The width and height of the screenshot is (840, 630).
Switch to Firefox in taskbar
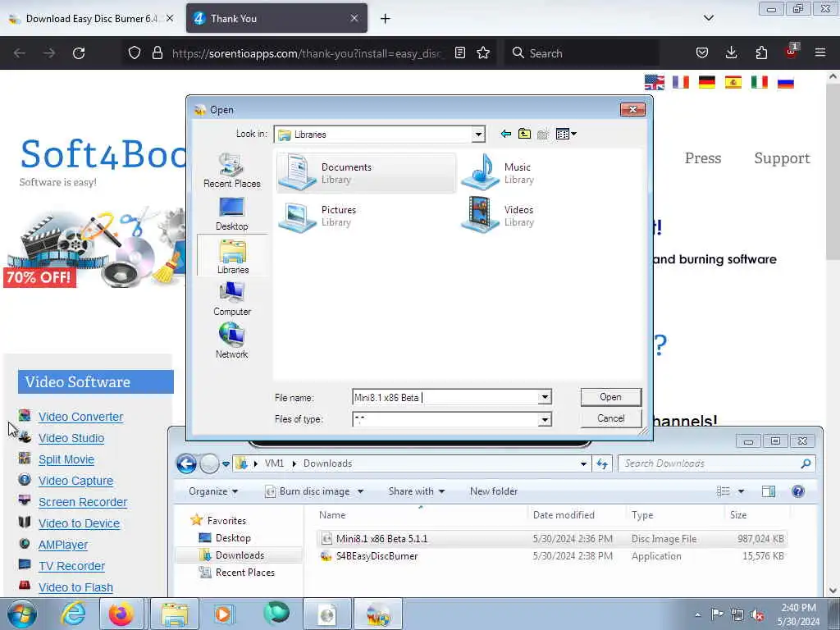click(x=121, y=614)
